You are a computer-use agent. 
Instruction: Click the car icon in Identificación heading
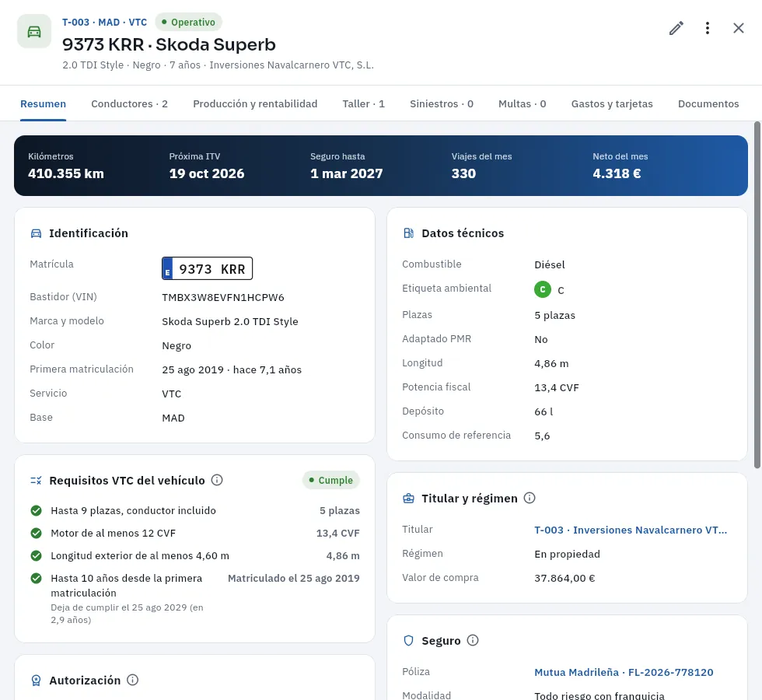tap(36, 233)
